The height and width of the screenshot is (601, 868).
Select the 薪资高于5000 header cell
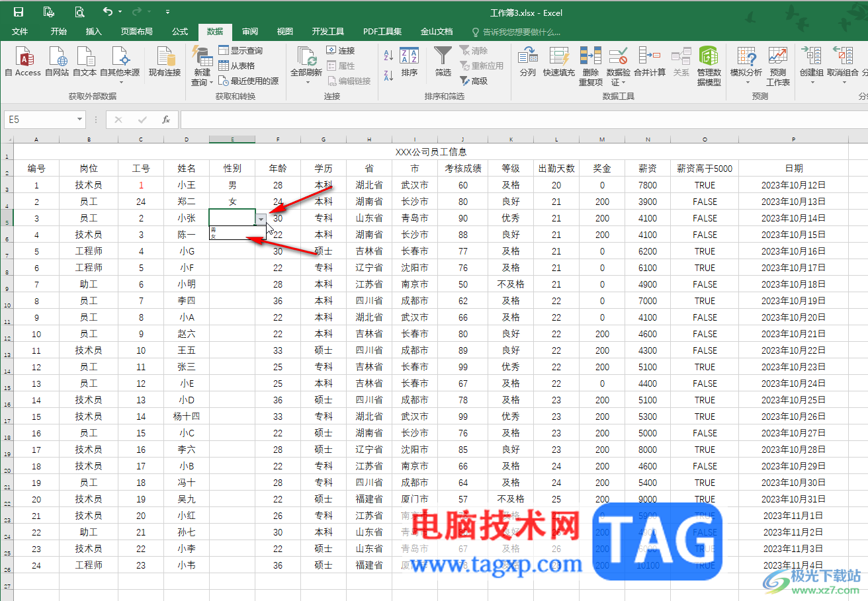[x=705, y=168]
